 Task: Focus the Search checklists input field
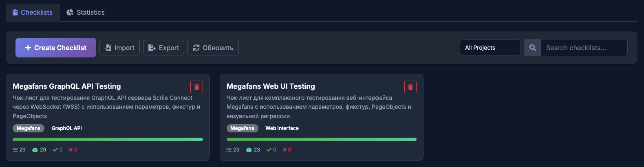(x=584, y=48)
